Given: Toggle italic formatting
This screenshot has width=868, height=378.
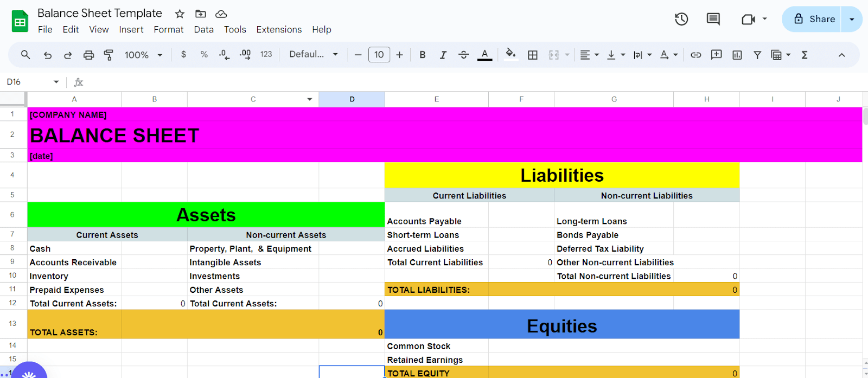Looking at the screenshot, I should (443, 55).
